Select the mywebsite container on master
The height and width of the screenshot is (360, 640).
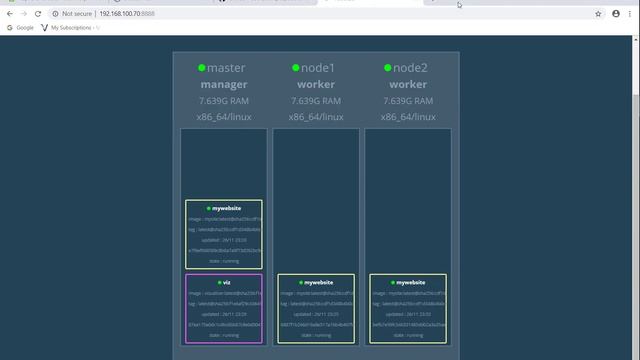[224, 234]
